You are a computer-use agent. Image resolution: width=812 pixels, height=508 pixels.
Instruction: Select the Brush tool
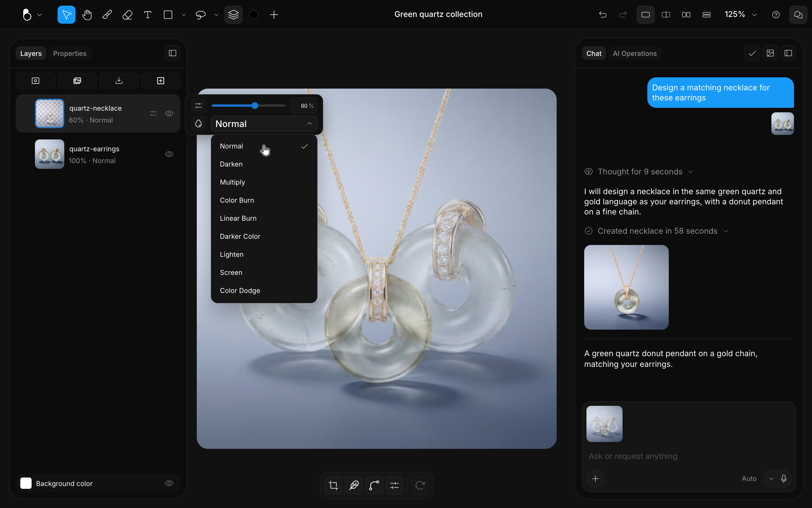107,15
